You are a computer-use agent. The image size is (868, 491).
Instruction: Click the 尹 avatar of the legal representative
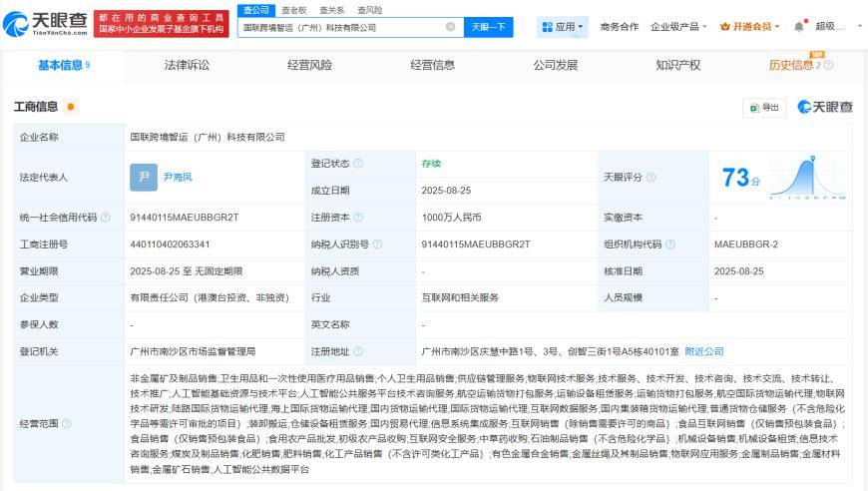[x=144, y=177]
